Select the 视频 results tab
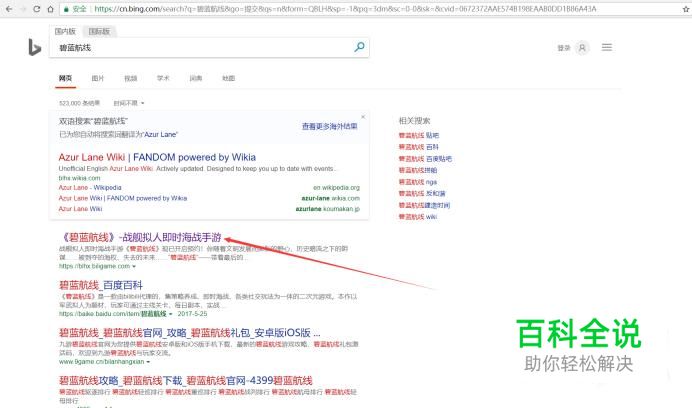The image size is (692, 408). (x=131, y=78)
